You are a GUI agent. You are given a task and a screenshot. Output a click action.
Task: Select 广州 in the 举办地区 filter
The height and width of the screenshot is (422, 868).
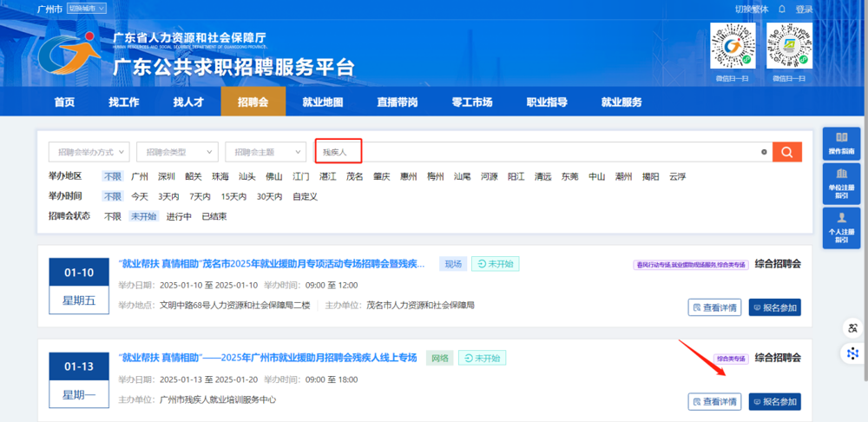coord(140,176)
